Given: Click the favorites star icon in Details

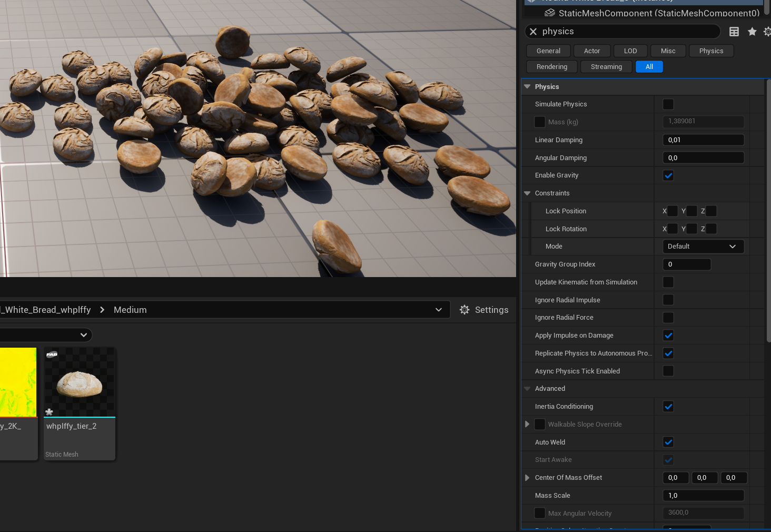Looking at the screenshot, I should (x=752, y=32).
